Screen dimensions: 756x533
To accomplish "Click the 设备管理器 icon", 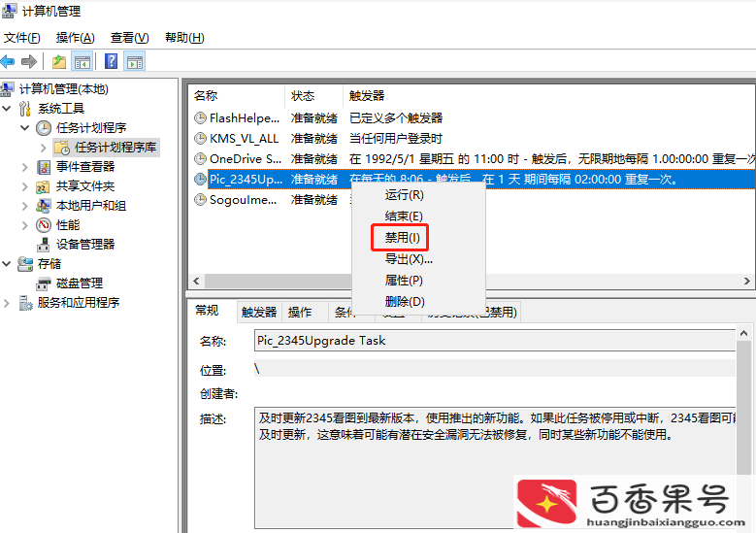I will click(44, 245).
